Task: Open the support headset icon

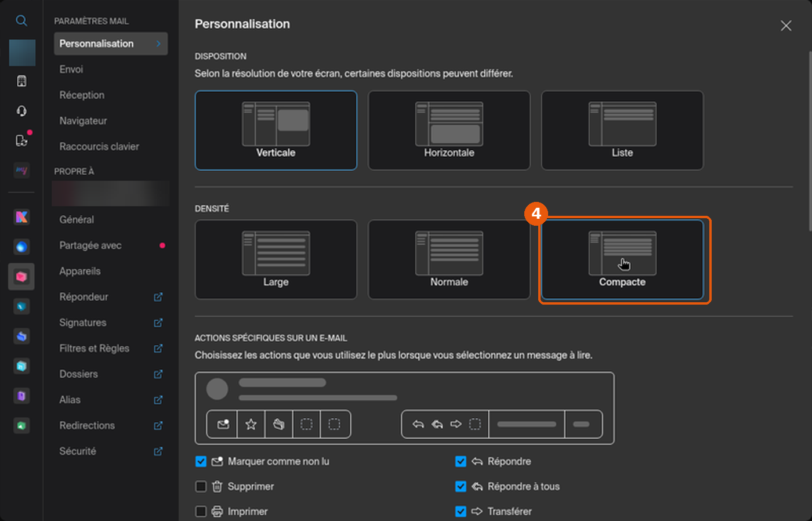Action: point(21,111)
